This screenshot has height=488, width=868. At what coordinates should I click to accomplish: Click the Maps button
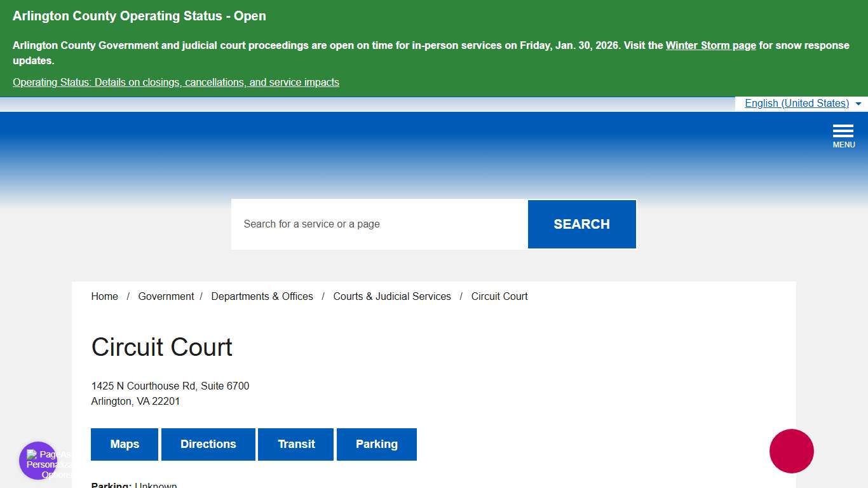(x=125, y=444)
